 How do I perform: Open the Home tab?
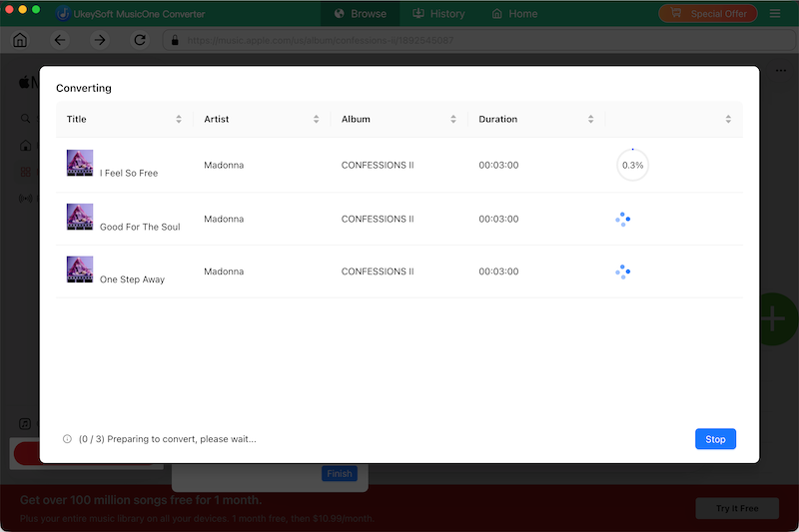[x=514, y=14]
